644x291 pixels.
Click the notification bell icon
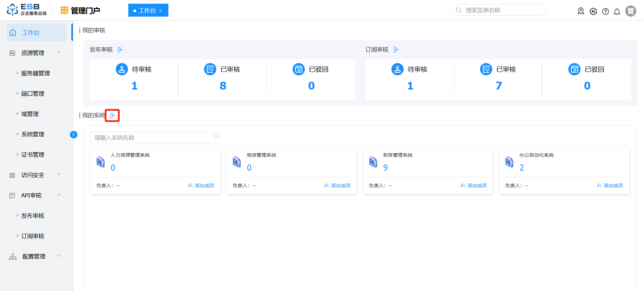(617, 12)
